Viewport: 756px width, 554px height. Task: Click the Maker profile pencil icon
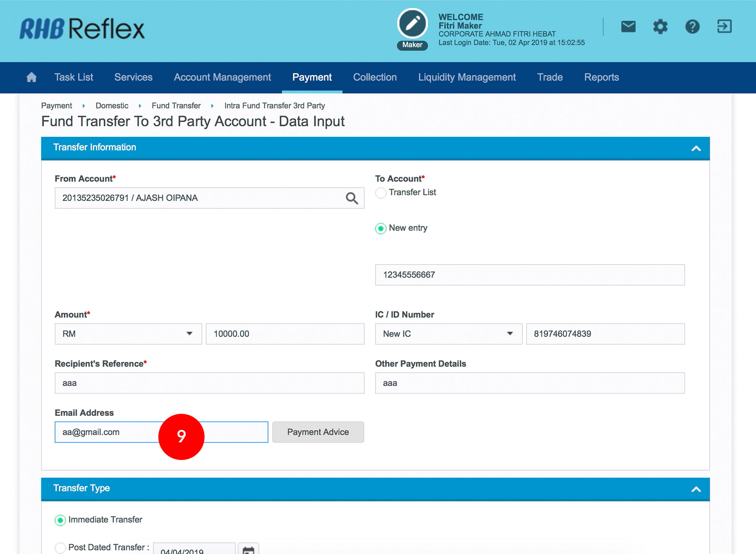click(x=412, y=24)
